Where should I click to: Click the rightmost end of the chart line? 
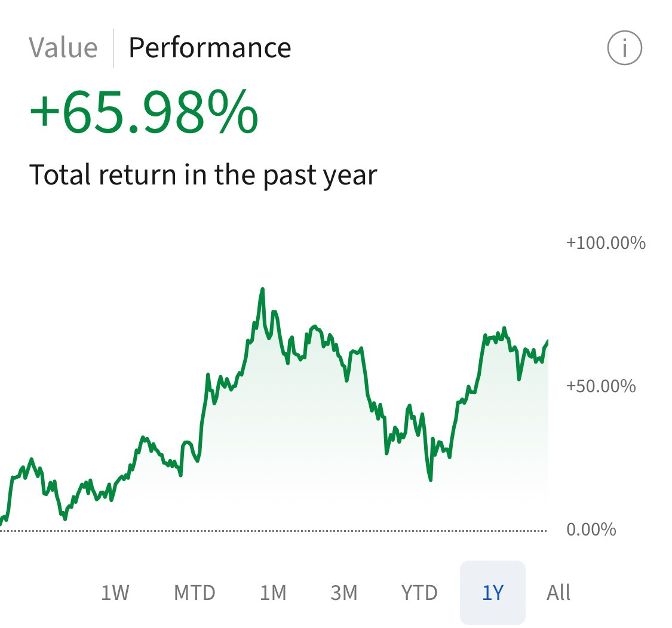pyautogui.click(x=547, y=342)
